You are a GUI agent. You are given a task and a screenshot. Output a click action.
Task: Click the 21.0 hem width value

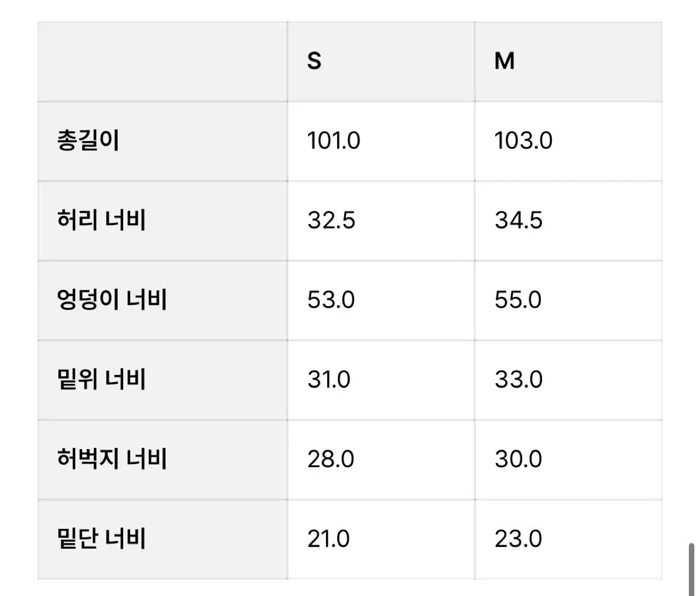pos(328,538)
